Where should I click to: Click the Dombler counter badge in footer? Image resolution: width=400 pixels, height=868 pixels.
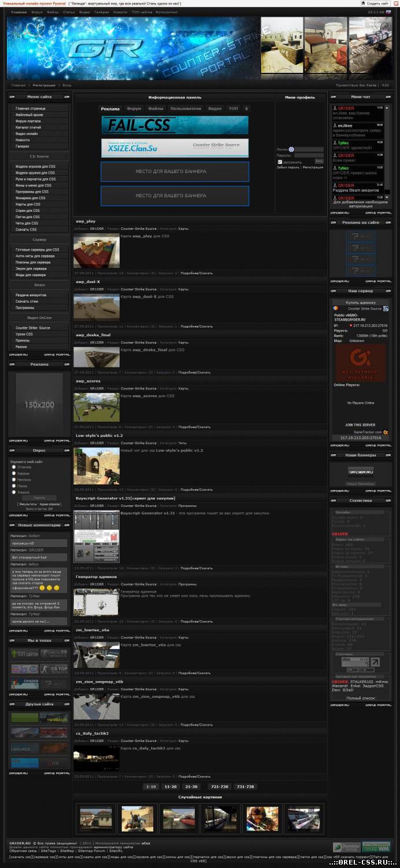click(346, 847)
